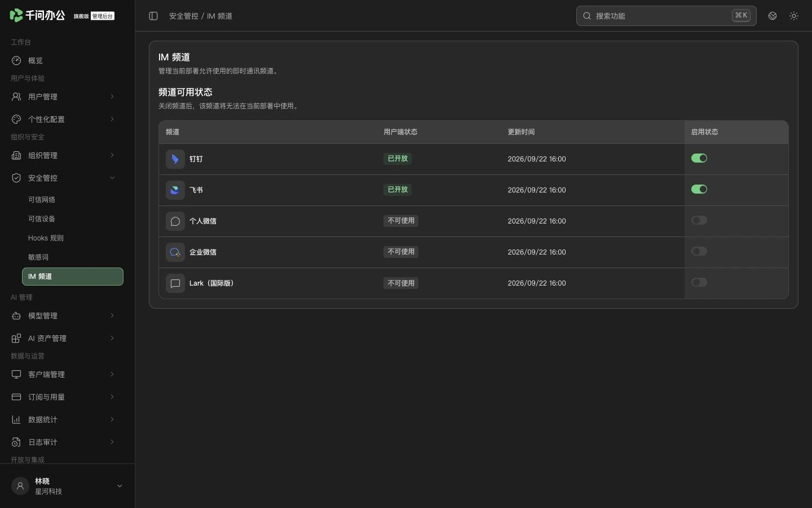Collapse the 安全管控 chevron

pyautogui.click(x=112, y=178)
